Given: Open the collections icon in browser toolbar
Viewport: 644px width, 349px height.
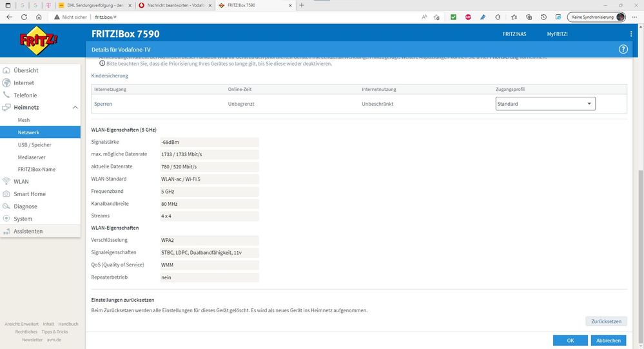Looking at the screenshot, I should pos(529,17).
